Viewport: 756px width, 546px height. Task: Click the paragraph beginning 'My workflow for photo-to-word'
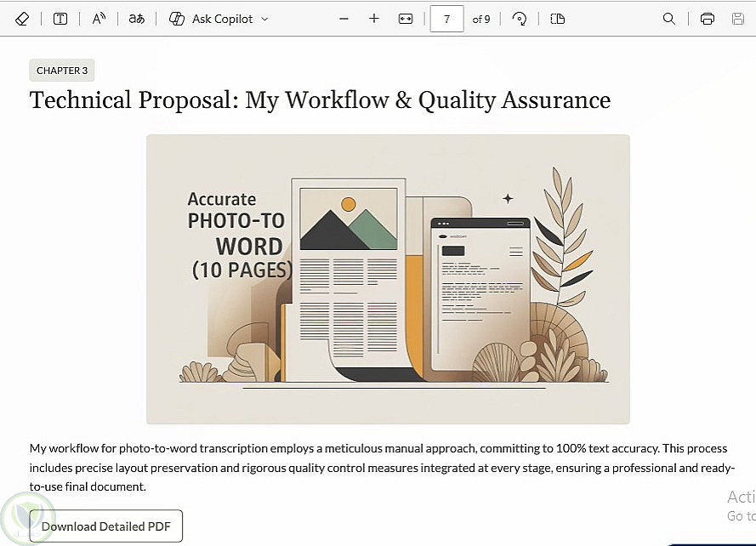coord(382,468)
